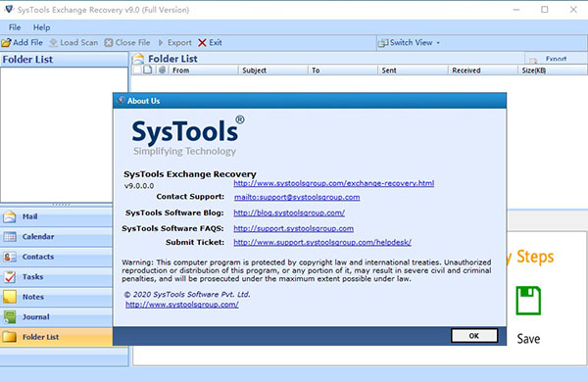Image resolution: width=588 pixels, height=381 pixels.
Task: Click the attachment icon column header
Action: [x=162, y=70]
